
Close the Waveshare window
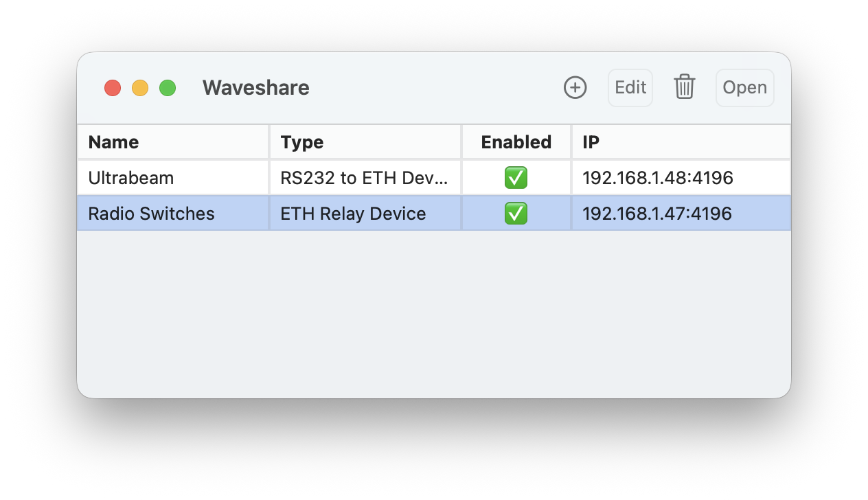113,88
